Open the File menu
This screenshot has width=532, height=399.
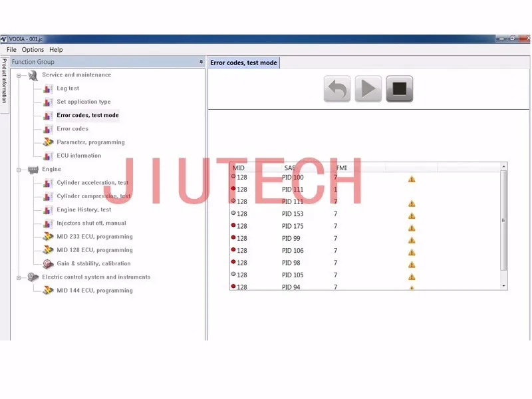[x=11, y=49]
